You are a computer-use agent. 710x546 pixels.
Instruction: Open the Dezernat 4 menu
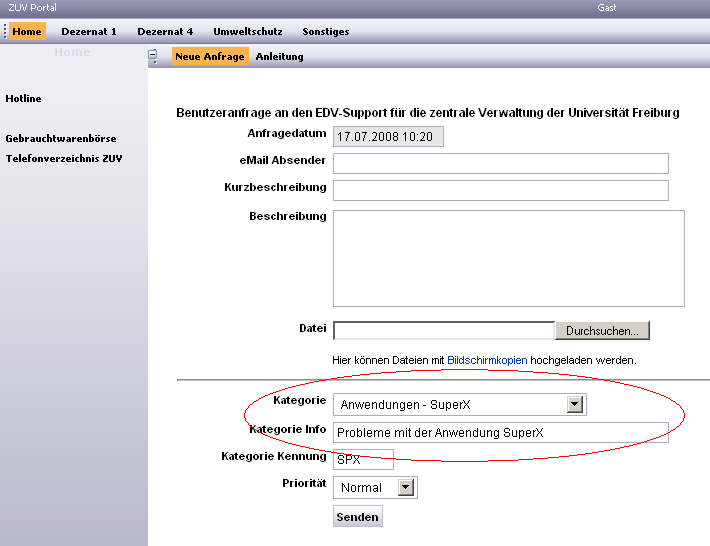click(x=165, y=32)
